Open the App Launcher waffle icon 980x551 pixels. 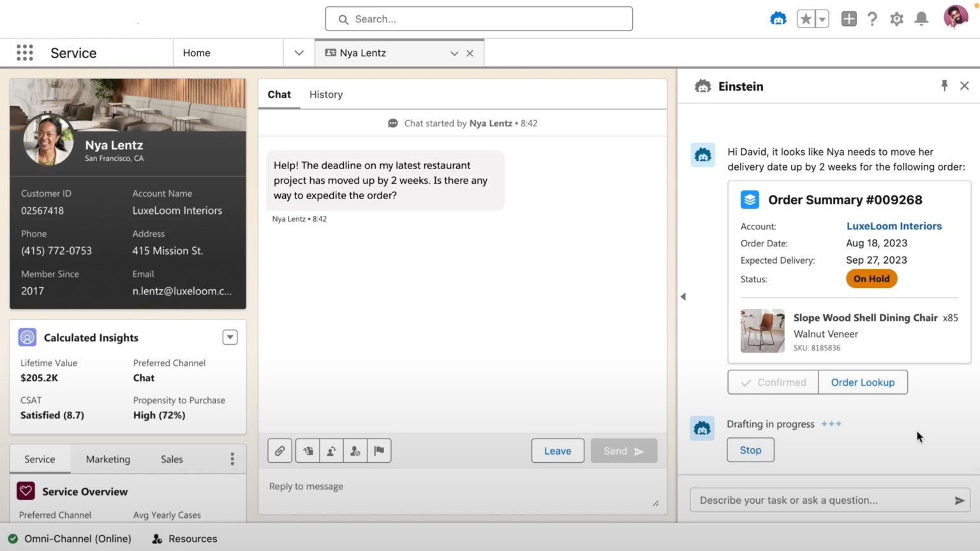[24, 52]
